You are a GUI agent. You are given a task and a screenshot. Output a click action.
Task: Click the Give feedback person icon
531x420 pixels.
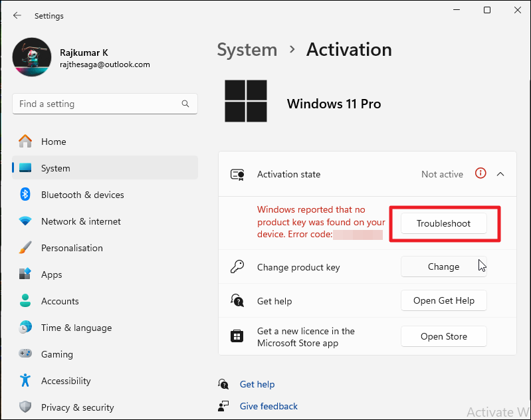(223, 406)
